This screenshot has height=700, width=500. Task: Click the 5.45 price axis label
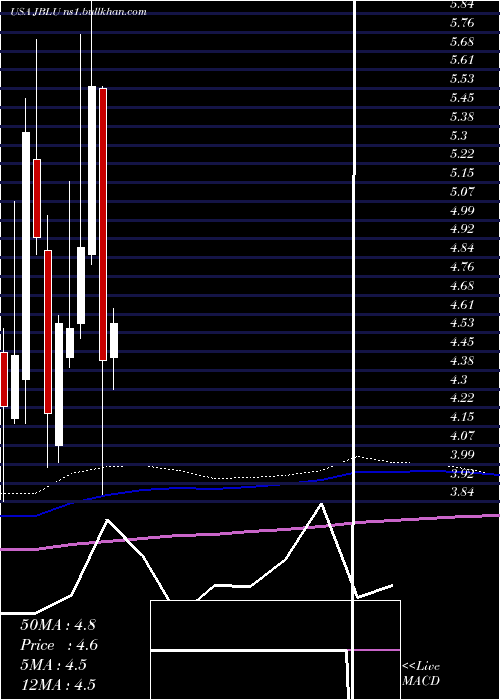(x=462, y=98)
